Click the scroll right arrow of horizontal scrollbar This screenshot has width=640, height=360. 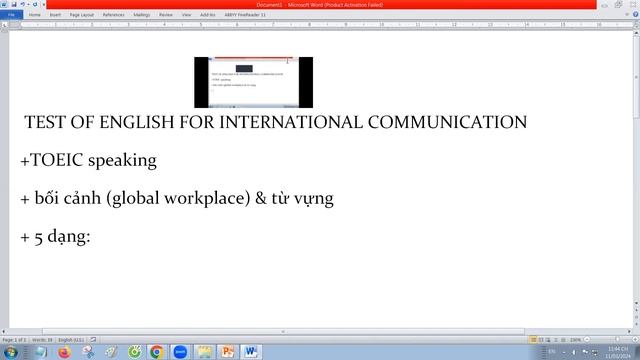(629, 331)
